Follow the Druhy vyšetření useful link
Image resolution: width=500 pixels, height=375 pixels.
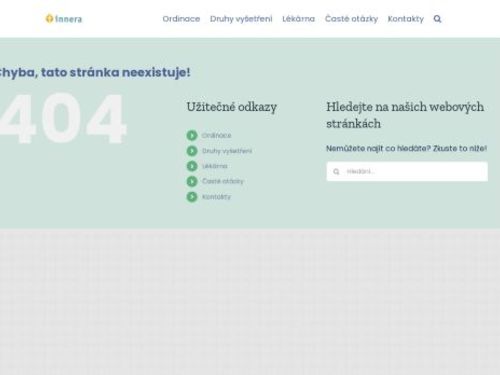[227, 151]
